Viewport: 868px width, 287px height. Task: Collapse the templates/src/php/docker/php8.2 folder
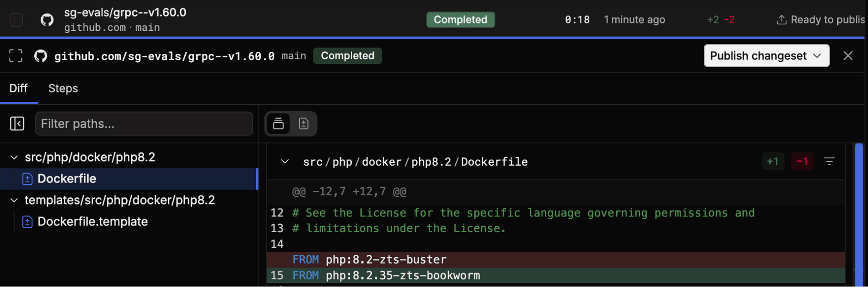[14, 200]
